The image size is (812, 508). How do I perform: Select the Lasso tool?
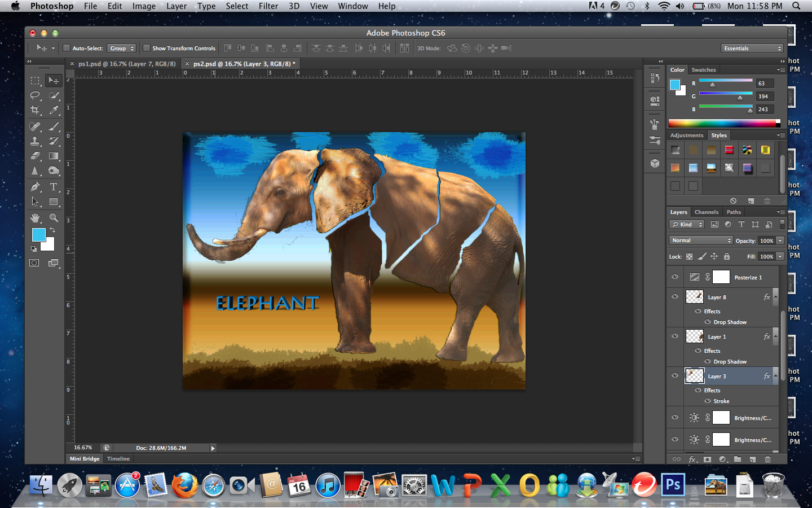(35, 95)
